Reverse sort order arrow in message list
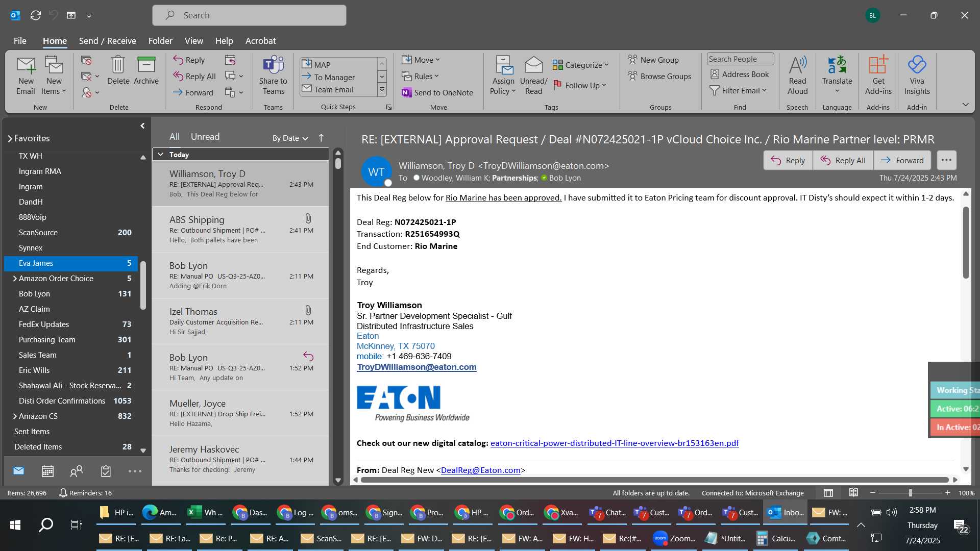 [x=321, y=138]
